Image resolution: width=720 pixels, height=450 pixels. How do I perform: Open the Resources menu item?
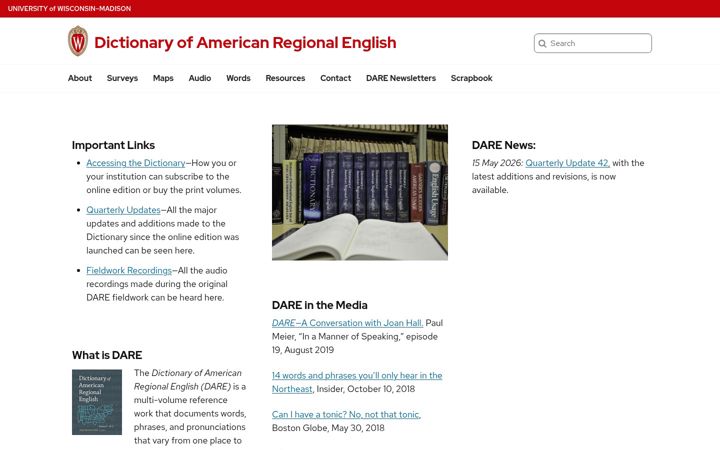tap(285, 78)
